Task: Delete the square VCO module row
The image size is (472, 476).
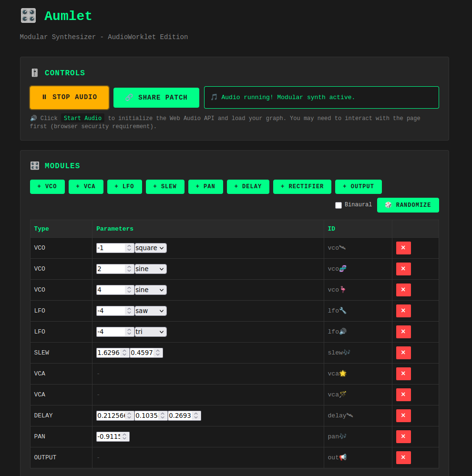Action: coord(403,248)
